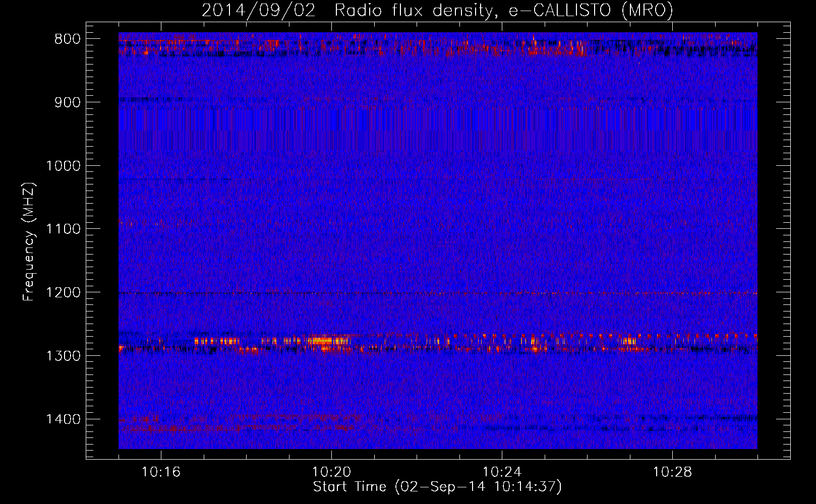Screen dimensions: 816x504
Task: Click the 800 frequency tick label
Action: (67, 39)
